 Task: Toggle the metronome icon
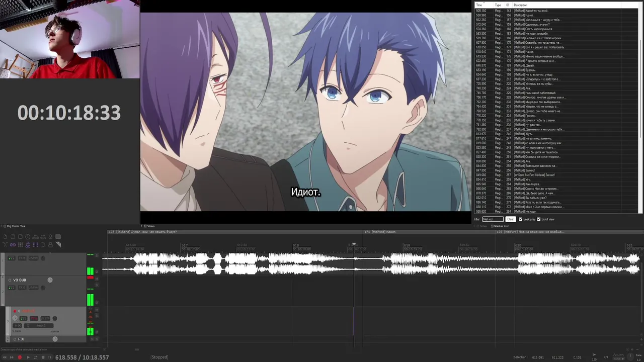click(50, 237)
